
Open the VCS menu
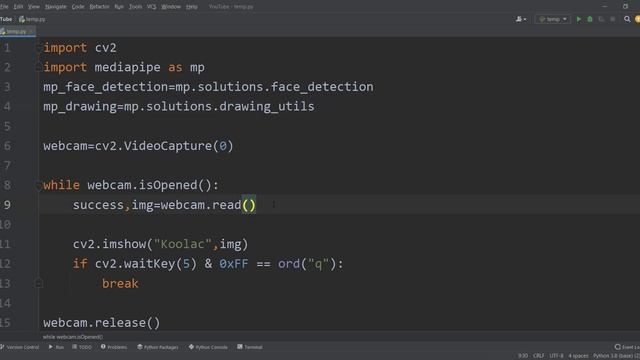pyautogui.click(x=151, y=7)
